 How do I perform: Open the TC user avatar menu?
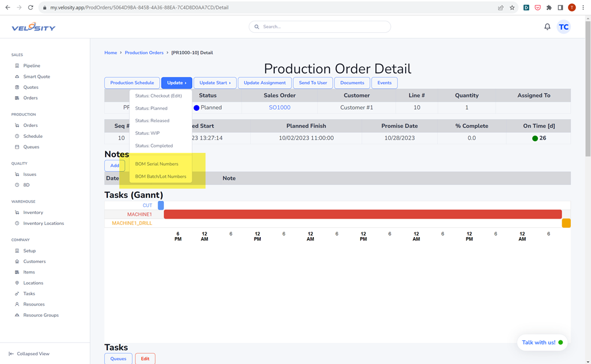(x=563, y=27)
